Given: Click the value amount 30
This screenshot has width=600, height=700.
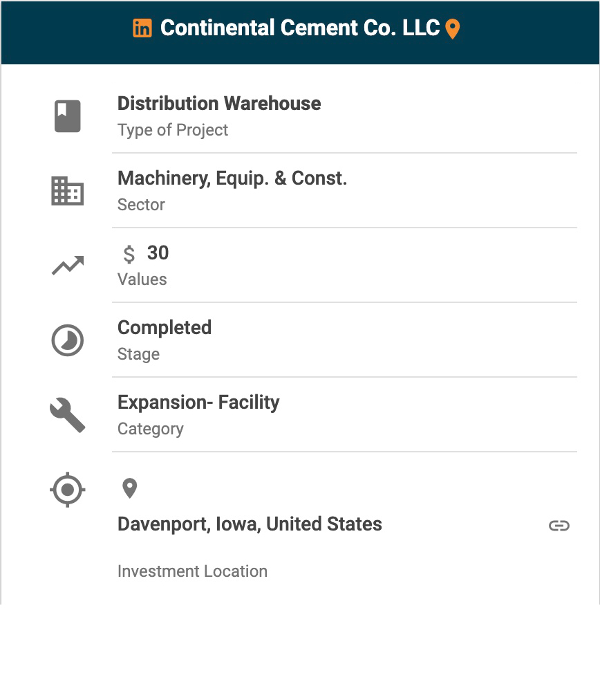Looking at the screenshot, I should [x=158, y=253].
